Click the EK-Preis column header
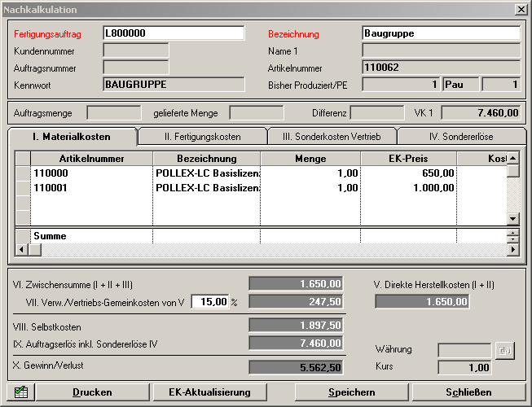This screenshot has width=532, height=407. tap(407, 158)
